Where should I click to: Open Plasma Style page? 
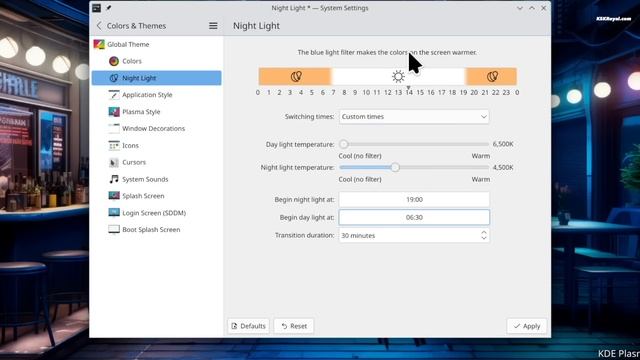point(157,111)
